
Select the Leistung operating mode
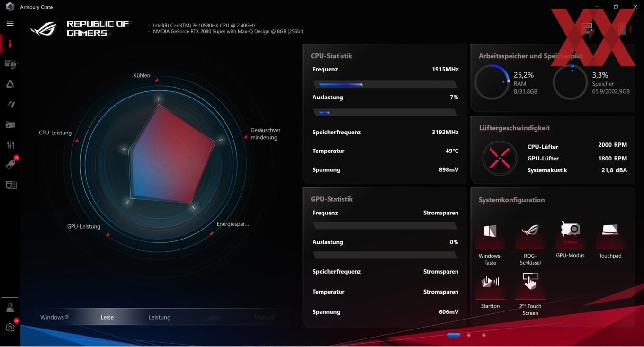[160, 317]
